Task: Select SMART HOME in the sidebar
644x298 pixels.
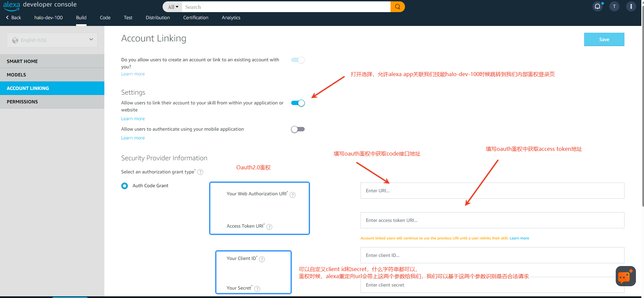Action: pyautogui.click(x=52, y=61)
